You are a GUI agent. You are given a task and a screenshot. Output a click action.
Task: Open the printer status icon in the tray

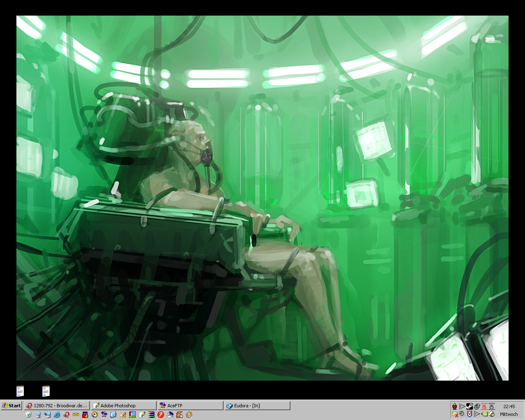pyautogui.click(x=491, y=414)
